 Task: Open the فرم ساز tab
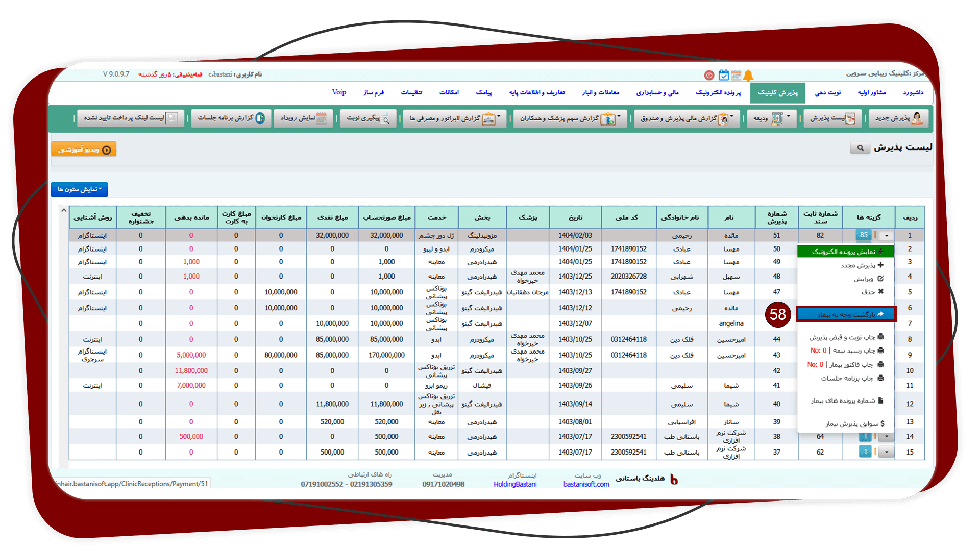coord(373,93)
